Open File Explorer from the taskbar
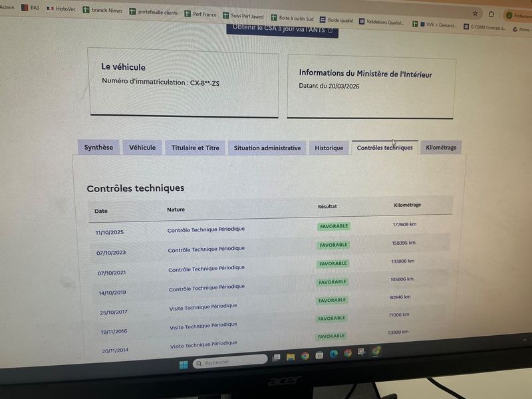This screenshot has width=532, height=399. pyautogui.click(x=291, y=356)
